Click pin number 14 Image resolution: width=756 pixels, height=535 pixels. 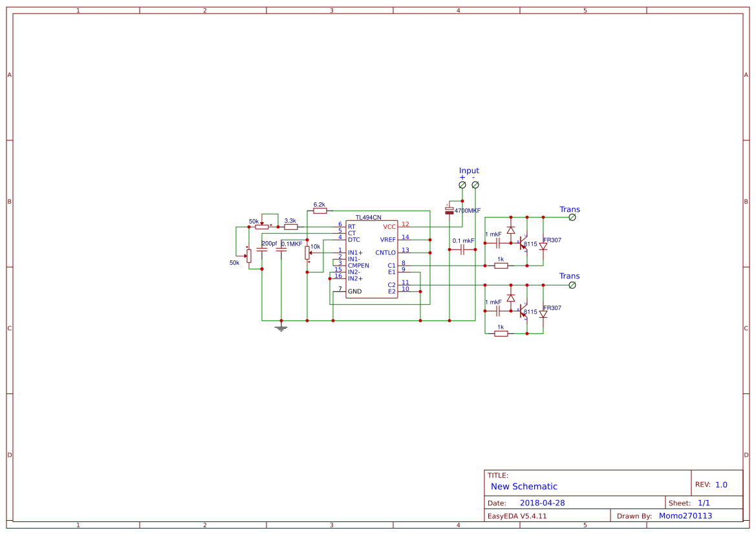[405, 237]
